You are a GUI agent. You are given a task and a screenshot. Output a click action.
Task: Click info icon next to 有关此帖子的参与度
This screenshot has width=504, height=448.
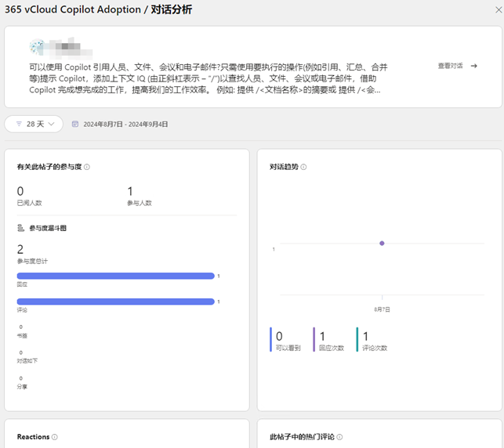(x=87, y=167)
